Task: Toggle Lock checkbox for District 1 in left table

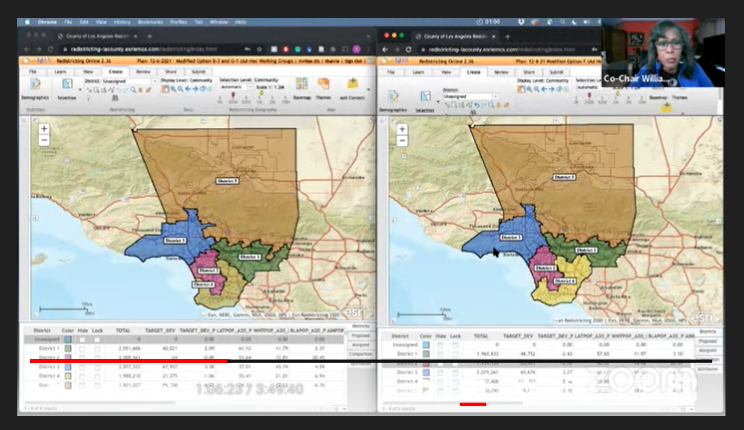Action: pyautogui.click(x=97, y=348)
